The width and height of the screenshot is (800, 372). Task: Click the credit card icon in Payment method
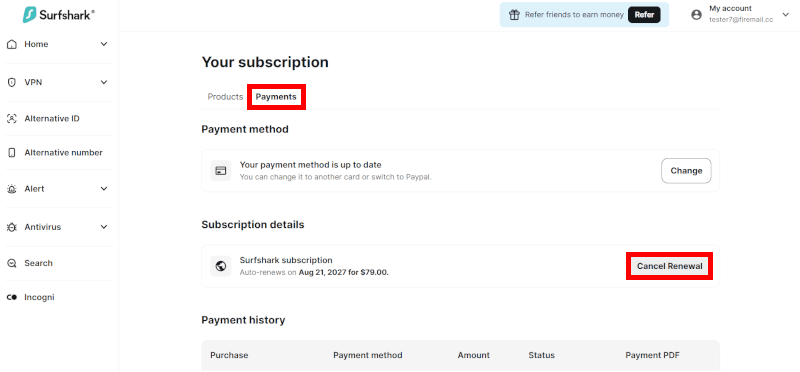[221, 170]
